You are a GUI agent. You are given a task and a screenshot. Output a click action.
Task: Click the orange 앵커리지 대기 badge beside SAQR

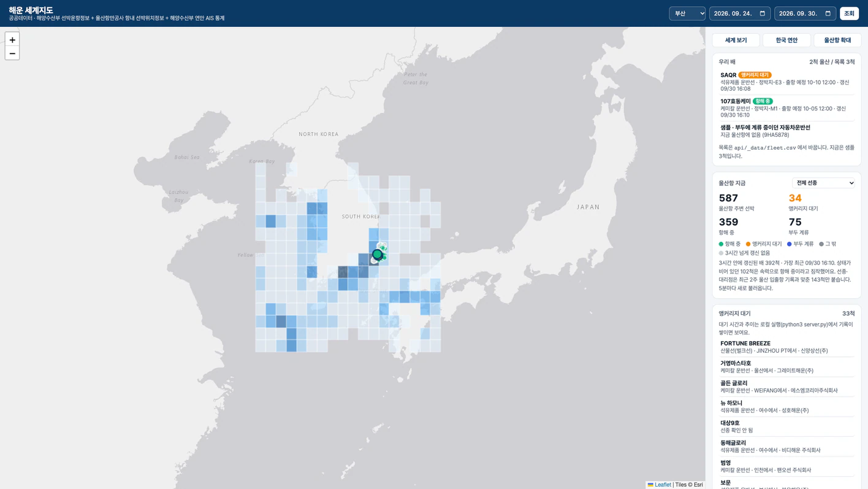[x=755, y=75]
